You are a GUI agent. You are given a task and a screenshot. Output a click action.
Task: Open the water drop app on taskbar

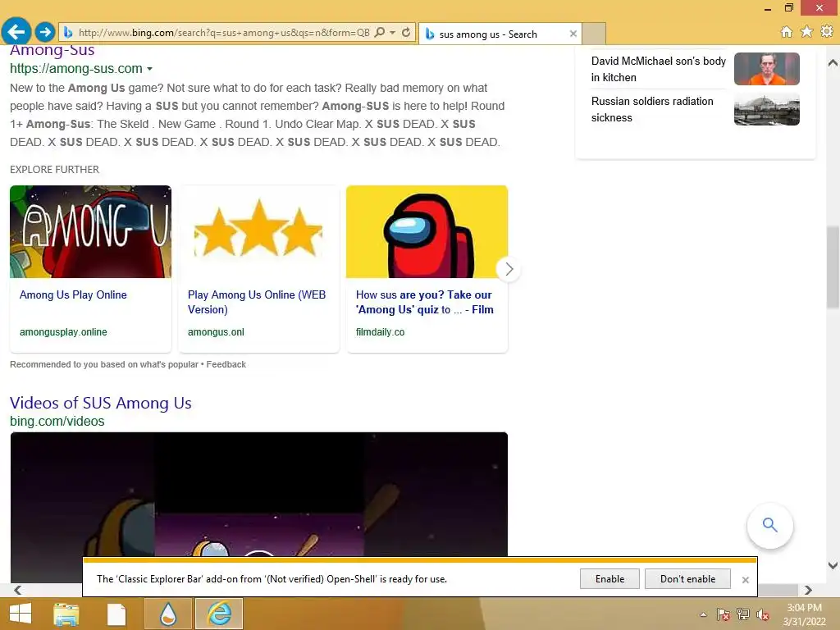(x=168, y=614)
